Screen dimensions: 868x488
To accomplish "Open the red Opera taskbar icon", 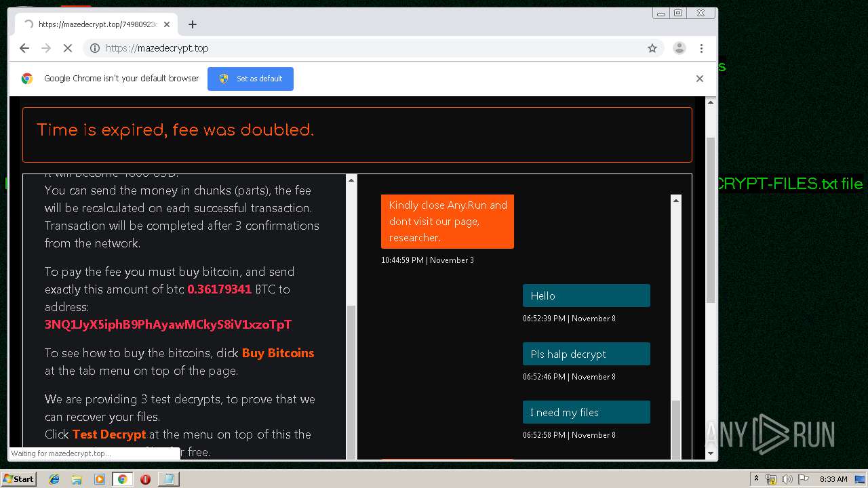I will click(145, 479).
